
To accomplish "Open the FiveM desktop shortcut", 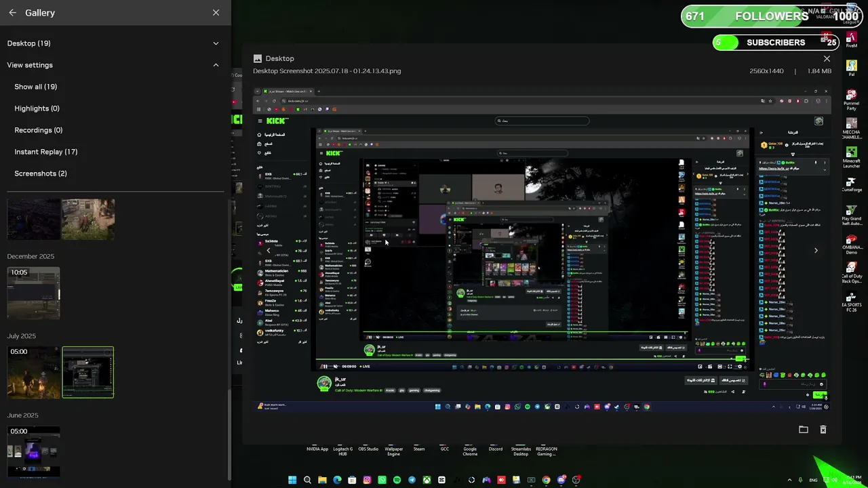I will (852, 40).
